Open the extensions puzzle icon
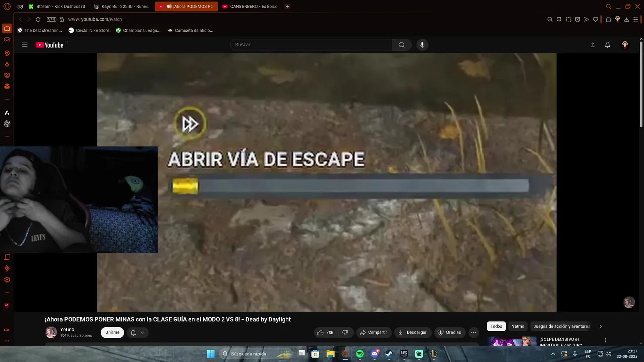This screenshot has height=362, width=644. [608, 19]
